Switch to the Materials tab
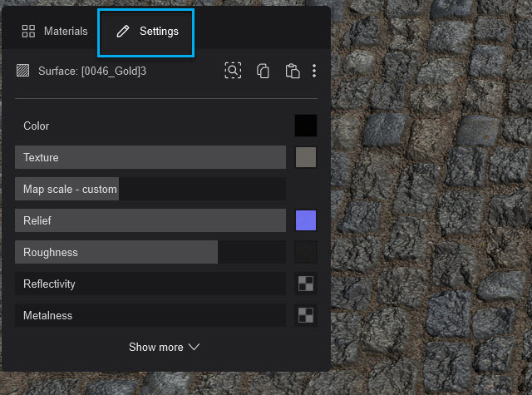Screen dimensions: 532x395 55,32
